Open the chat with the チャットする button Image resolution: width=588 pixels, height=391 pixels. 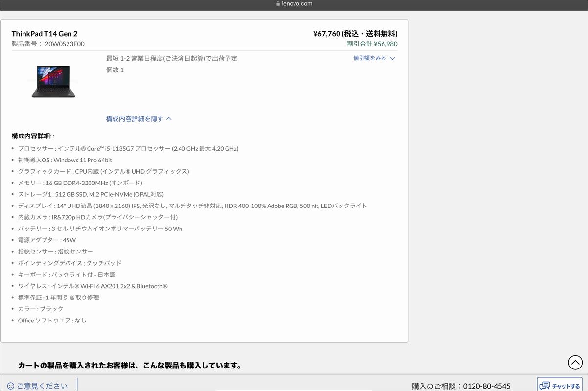tap(560, 385)
